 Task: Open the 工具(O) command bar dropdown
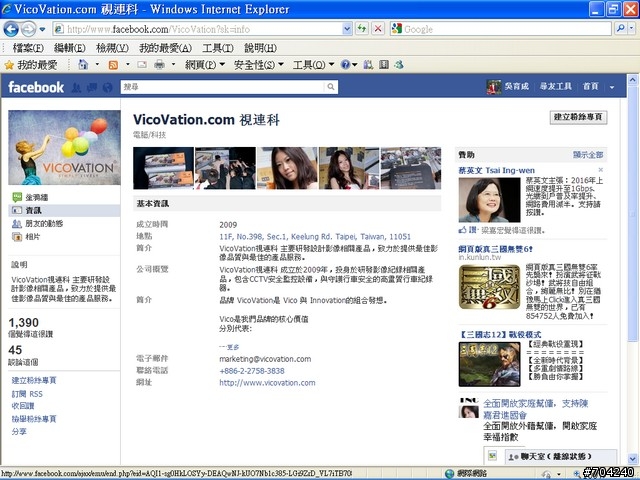coord(313,64)
